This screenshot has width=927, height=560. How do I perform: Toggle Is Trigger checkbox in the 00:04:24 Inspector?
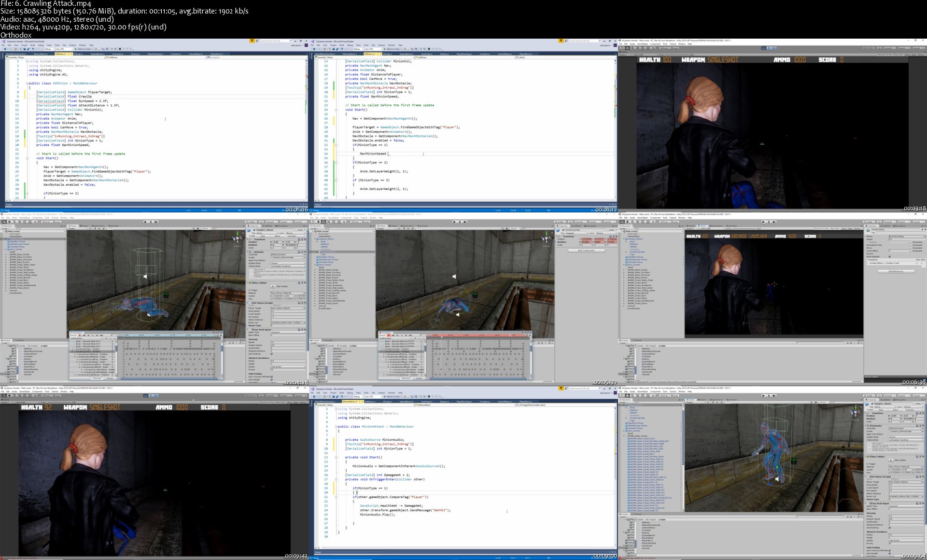[x=271, y=290]
